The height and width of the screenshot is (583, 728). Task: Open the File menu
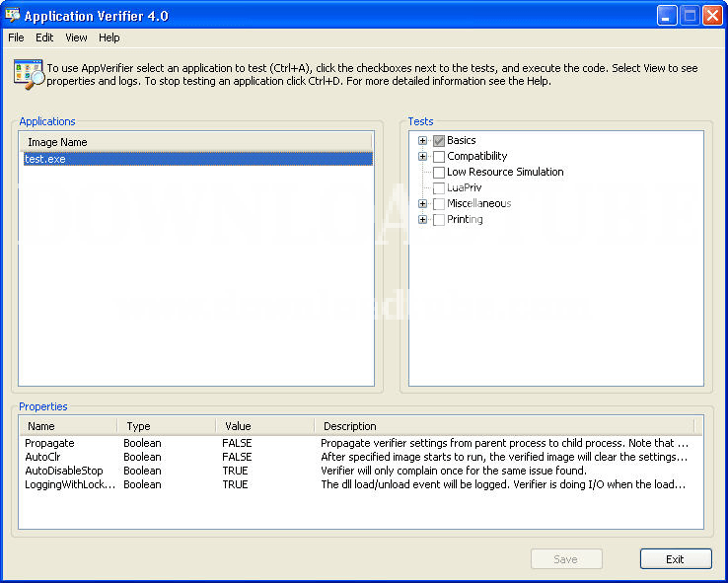point(16,37)
